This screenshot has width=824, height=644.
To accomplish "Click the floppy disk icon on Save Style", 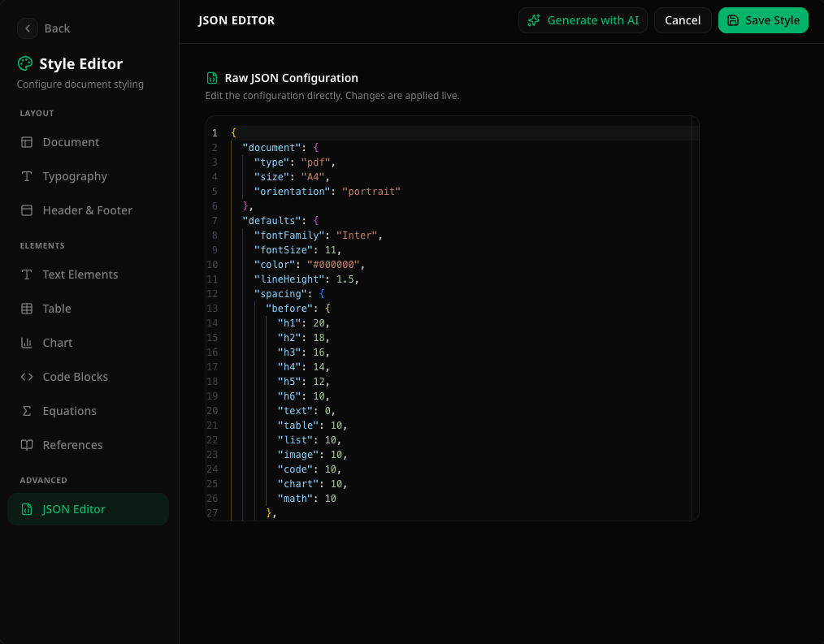I will [733, 19].
